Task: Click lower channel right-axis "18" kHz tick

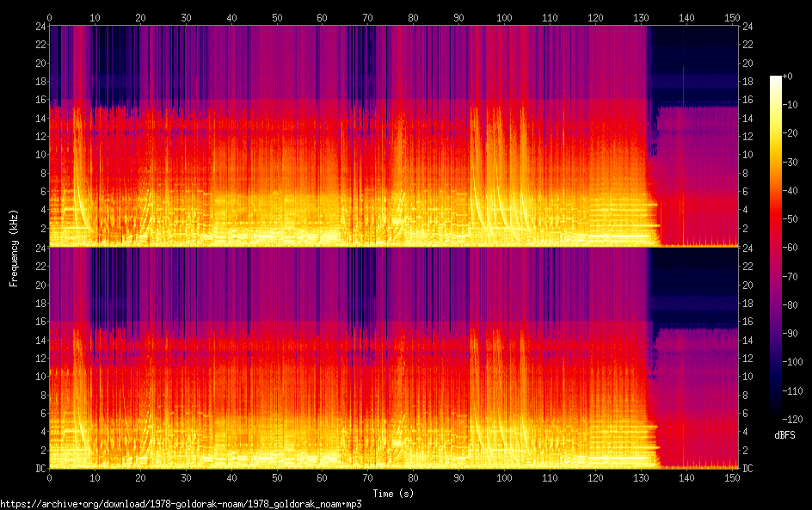Action: (747, 304)
